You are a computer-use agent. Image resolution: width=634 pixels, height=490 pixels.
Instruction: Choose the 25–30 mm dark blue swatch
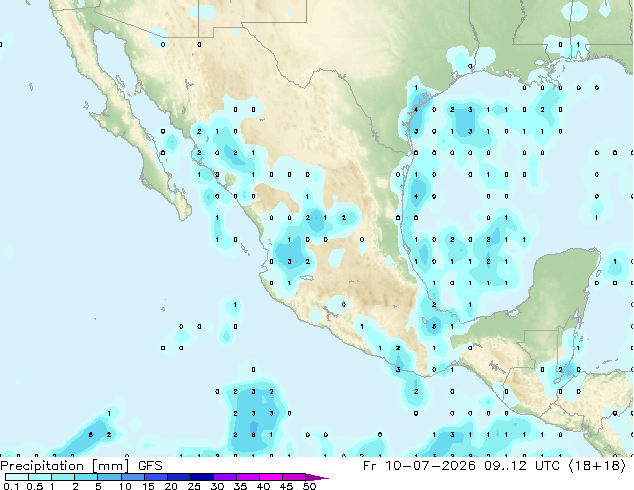click(x=201, y=477)
